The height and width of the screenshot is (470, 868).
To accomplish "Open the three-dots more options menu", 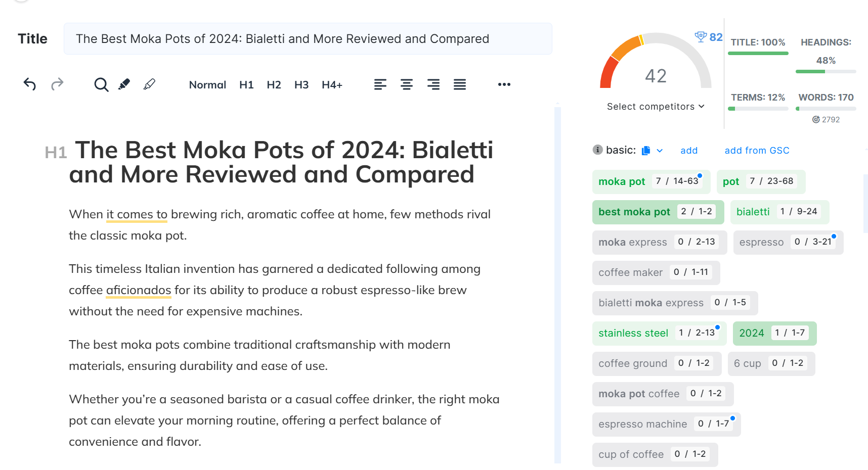I will (x=504, y=84).
